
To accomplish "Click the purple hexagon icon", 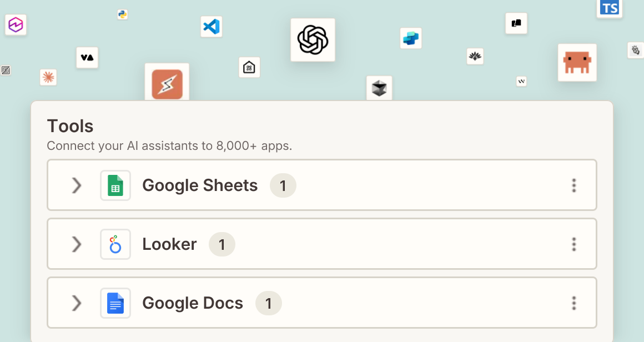I will tap(16, 24).
